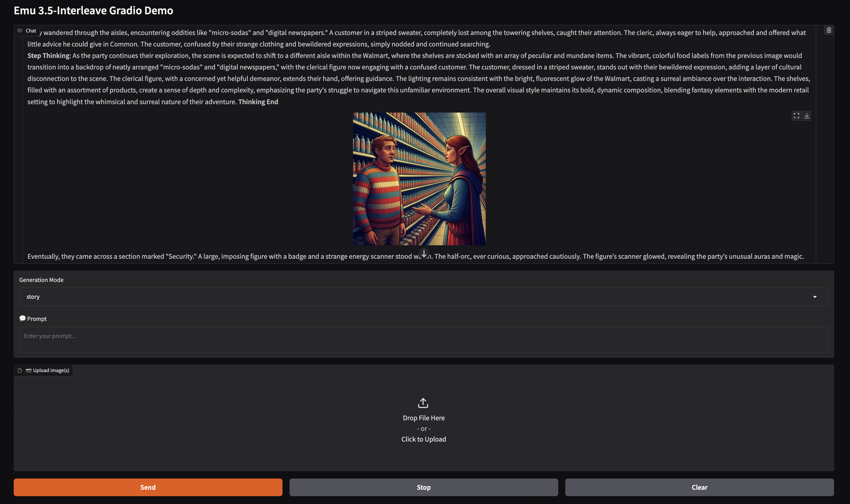Screen dimensions: 850x504
Task: Click 'Click to Upload' text
Action: click(424, 439)
